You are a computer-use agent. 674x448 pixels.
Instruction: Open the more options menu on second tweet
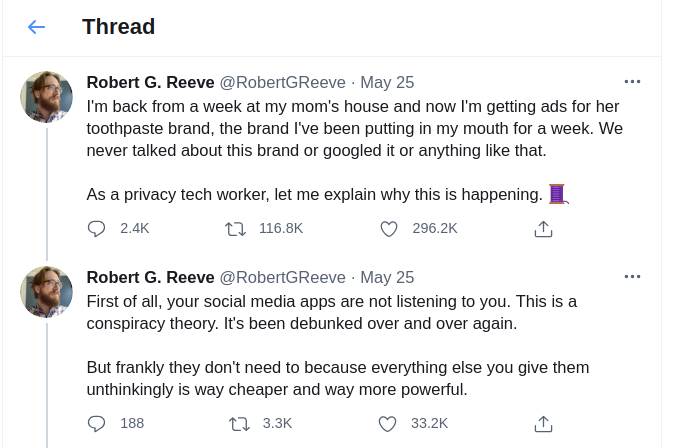point(632,276)
